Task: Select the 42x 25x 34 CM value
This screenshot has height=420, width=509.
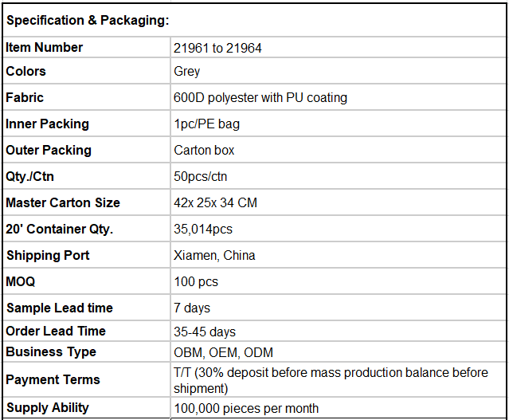Action: (215, 202)
